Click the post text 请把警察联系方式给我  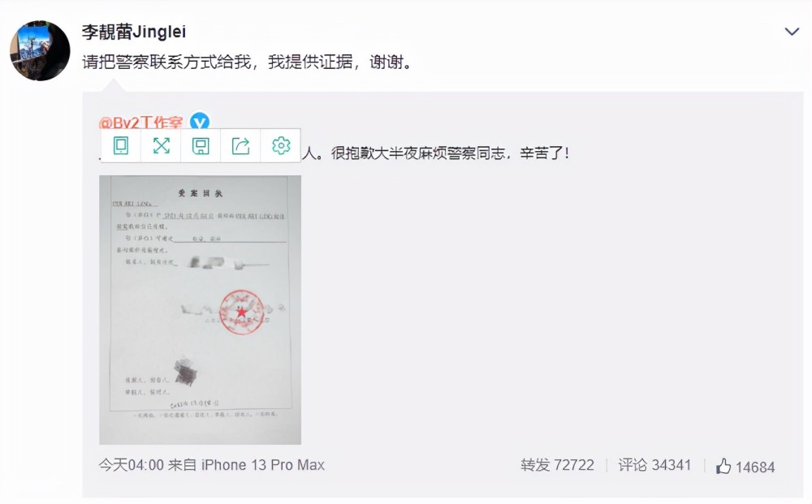(x=166, y=62)
